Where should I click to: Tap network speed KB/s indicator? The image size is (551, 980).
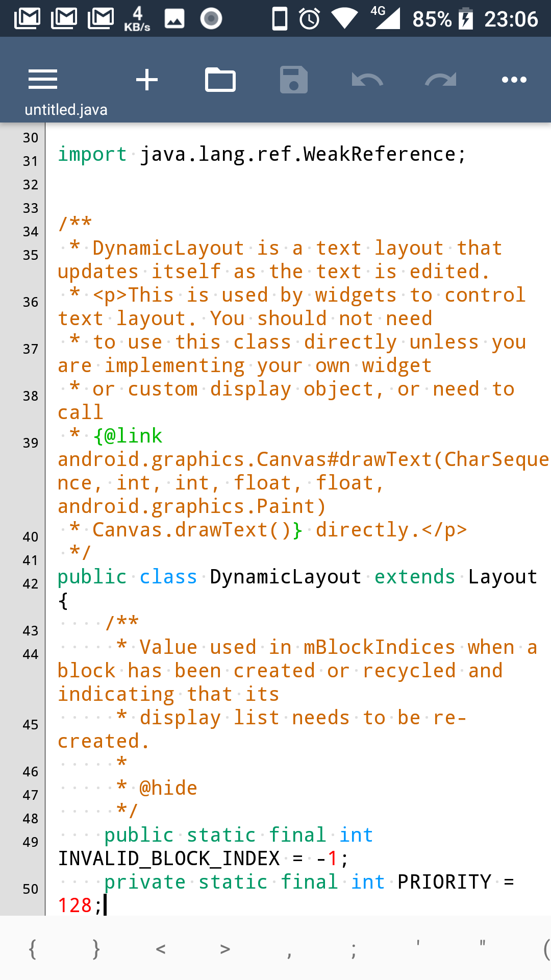pyautogui.click(x=137, y=19)
